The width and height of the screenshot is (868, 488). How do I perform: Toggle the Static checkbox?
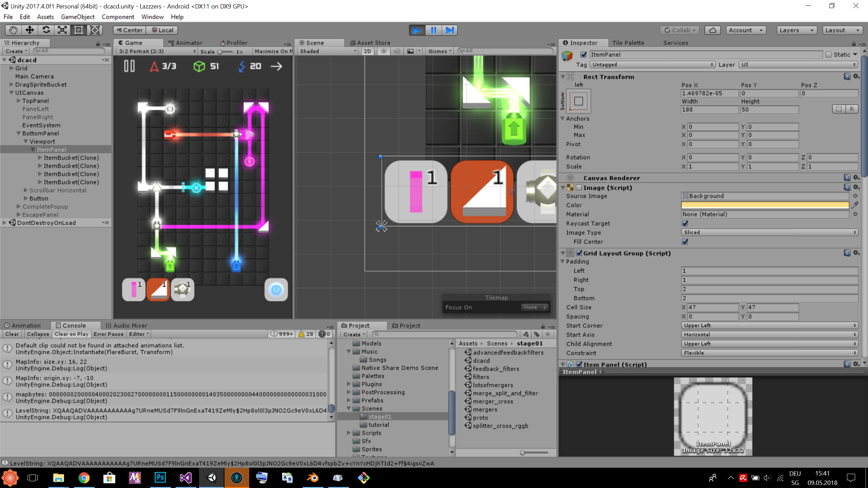click(x=829, y=55)
